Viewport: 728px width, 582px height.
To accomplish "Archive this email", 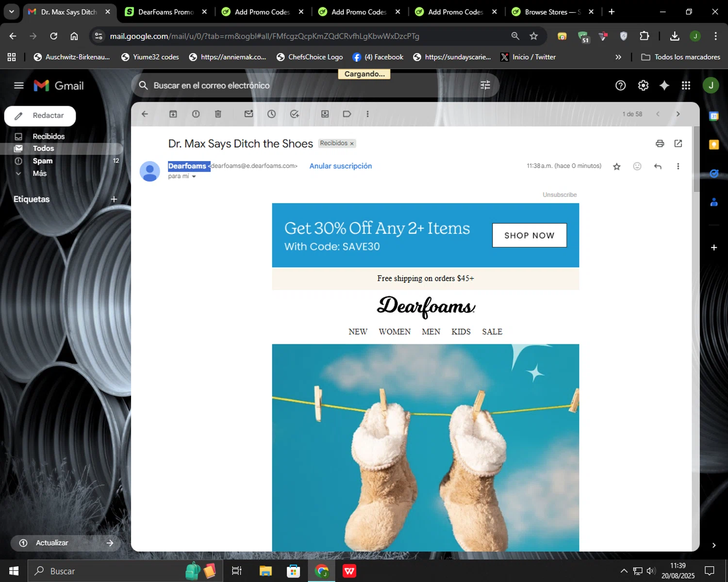I will tap(173, 114).
